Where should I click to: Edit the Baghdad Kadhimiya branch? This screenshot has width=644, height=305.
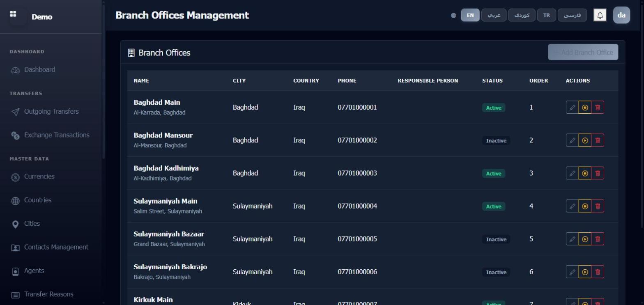pos(572,173)
